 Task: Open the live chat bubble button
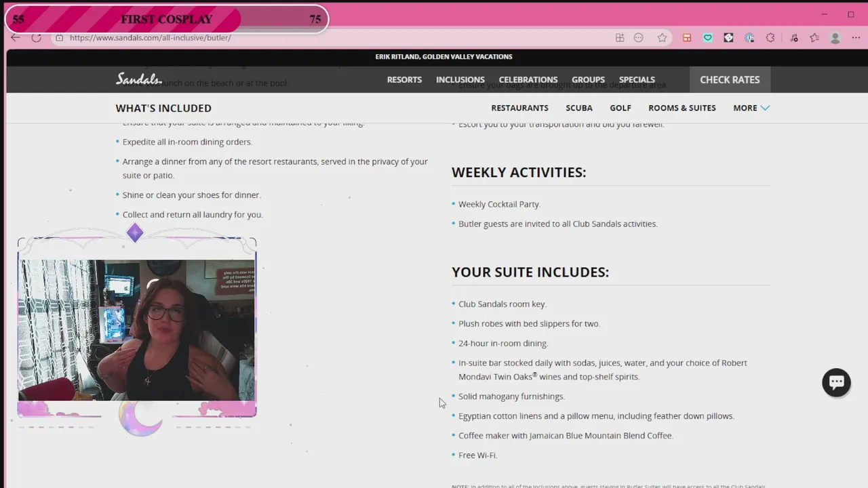click(836, 382)
